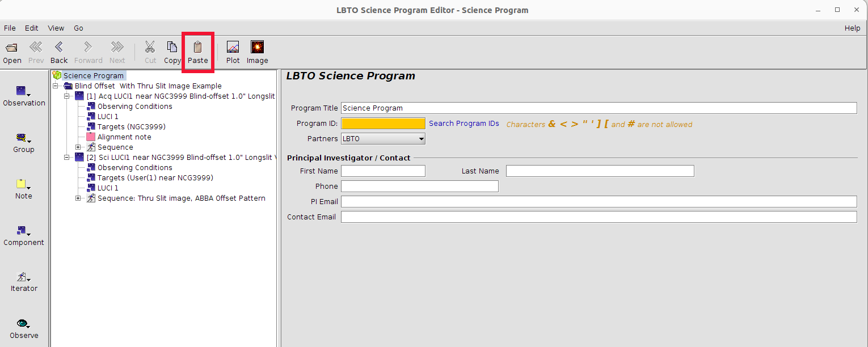Add a Note from the sidebar

click(x=23, y=185)
